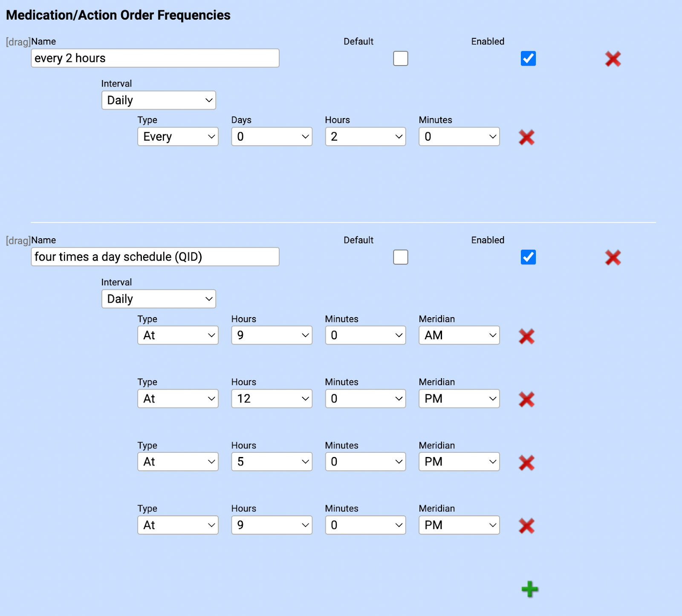Select the 'four times a day schedule' name field

pyautogui.click(x=155, y=257)
